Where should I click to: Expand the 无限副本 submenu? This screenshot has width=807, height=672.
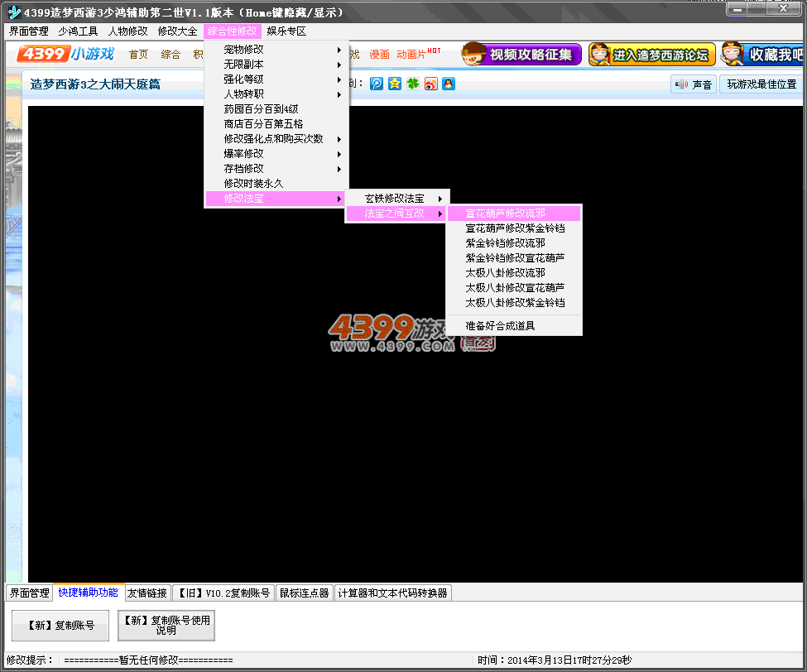(276, 65)
